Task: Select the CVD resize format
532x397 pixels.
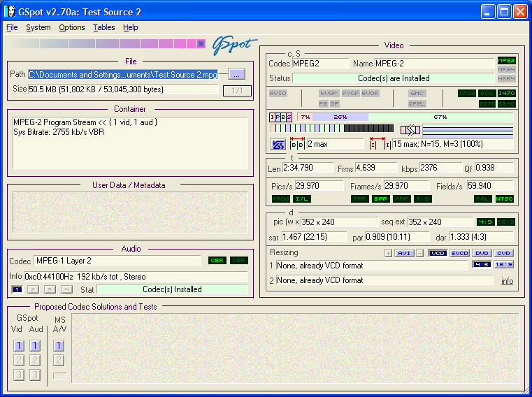Action: click(x=503, y=253)
